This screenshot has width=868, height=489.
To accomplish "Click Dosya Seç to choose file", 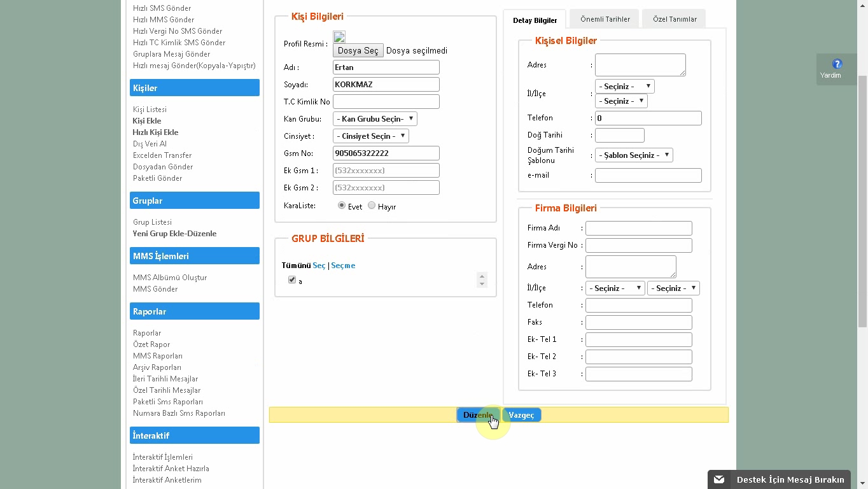I will pyautogui.click(x=358, y=50).
